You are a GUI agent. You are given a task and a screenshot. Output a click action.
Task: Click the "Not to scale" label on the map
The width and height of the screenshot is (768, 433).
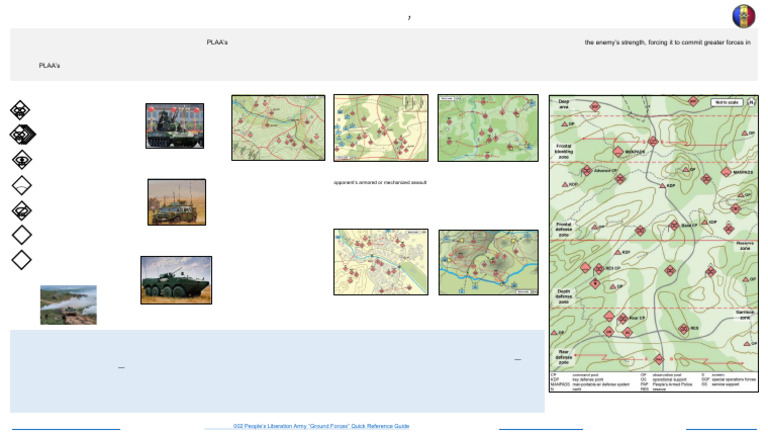727,102
